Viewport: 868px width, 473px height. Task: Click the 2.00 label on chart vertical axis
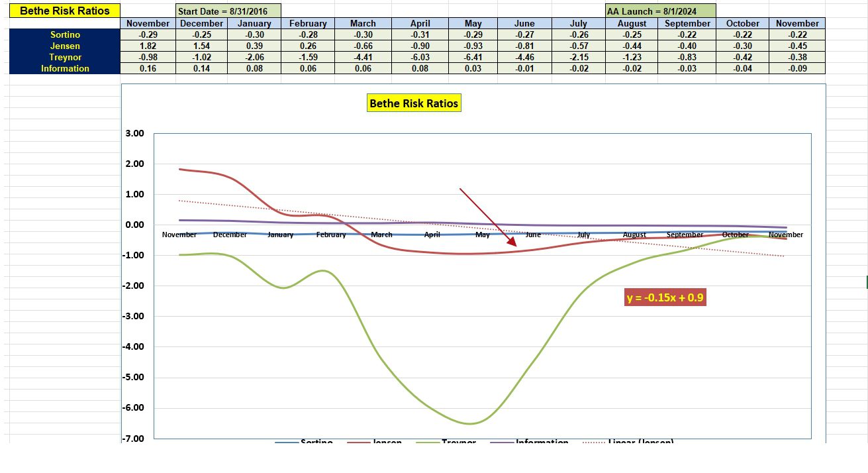pos(134,164)
